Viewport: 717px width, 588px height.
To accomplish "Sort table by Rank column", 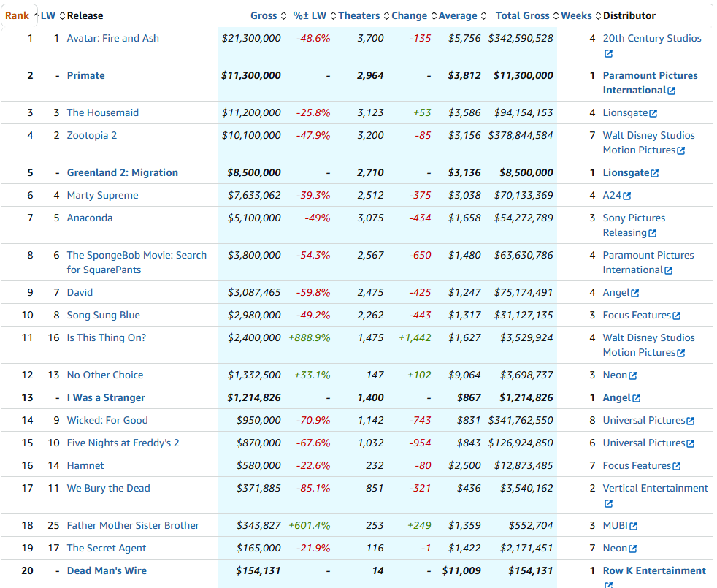I will (18, 15).
